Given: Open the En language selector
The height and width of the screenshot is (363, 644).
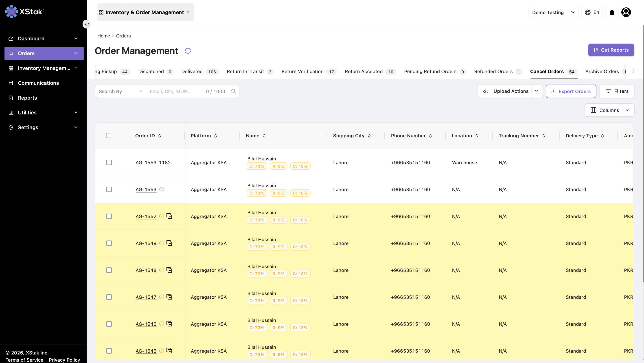Looking at the screenshot, I should click(592, 12).
